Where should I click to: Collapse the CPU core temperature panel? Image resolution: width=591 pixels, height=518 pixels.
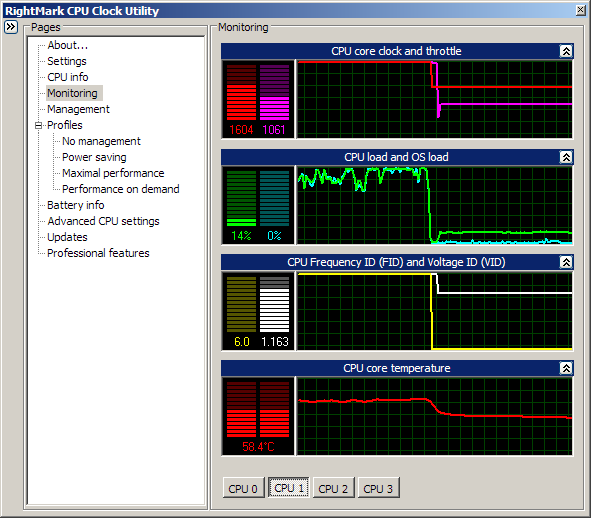pos(566,368)
